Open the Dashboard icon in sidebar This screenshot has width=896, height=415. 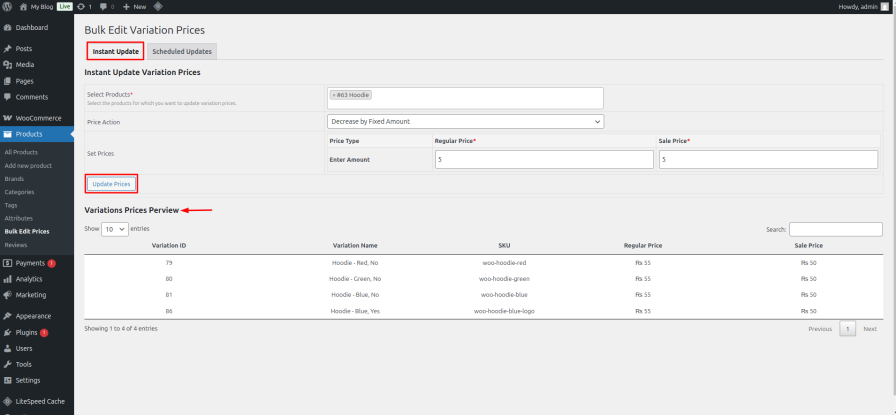[x=8, y=27]
